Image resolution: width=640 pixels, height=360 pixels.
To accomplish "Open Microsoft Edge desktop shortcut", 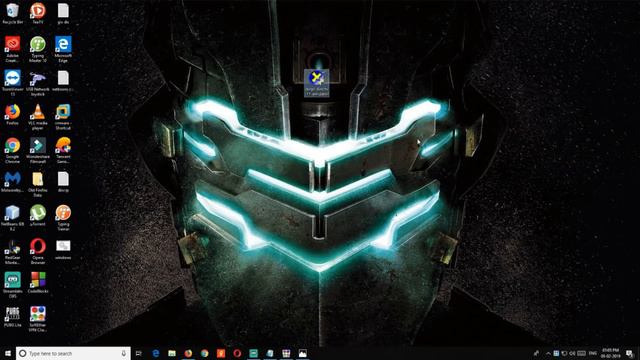I will click(x=63, y=49).
